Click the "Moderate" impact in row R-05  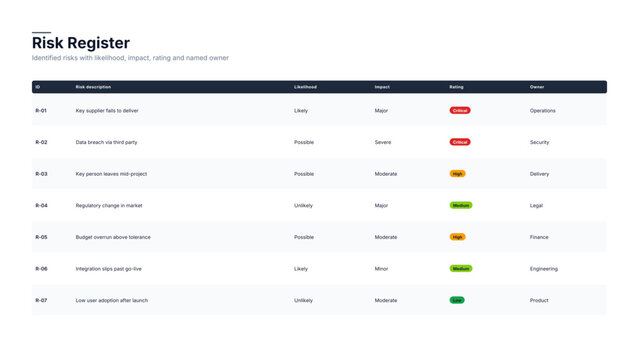click(x=386, y=237)
